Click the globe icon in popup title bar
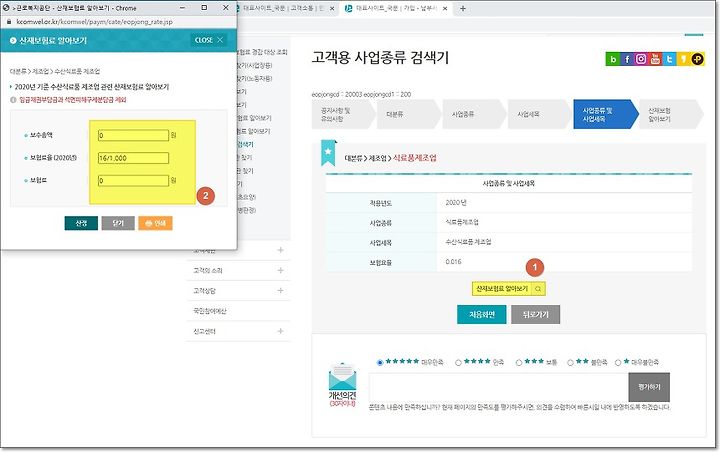Viewport: 720px width, 452px height. click(x=6, y=8)
